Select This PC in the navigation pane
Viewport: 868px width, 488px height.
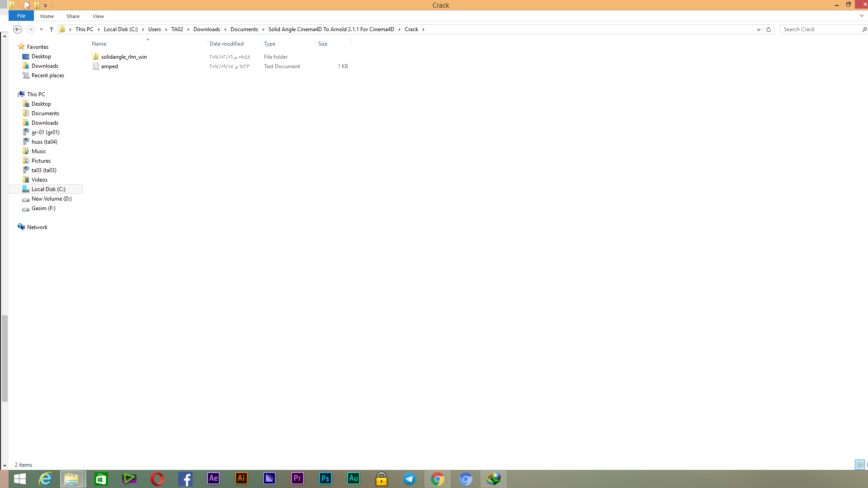pyautogui.click(x=36, y=94)
